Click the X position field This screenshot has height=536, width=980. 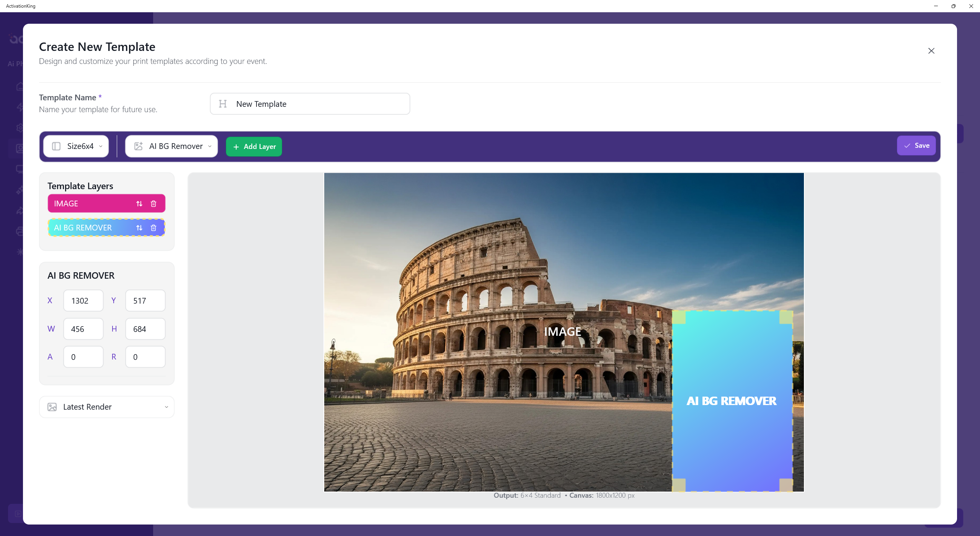point(83,301)
